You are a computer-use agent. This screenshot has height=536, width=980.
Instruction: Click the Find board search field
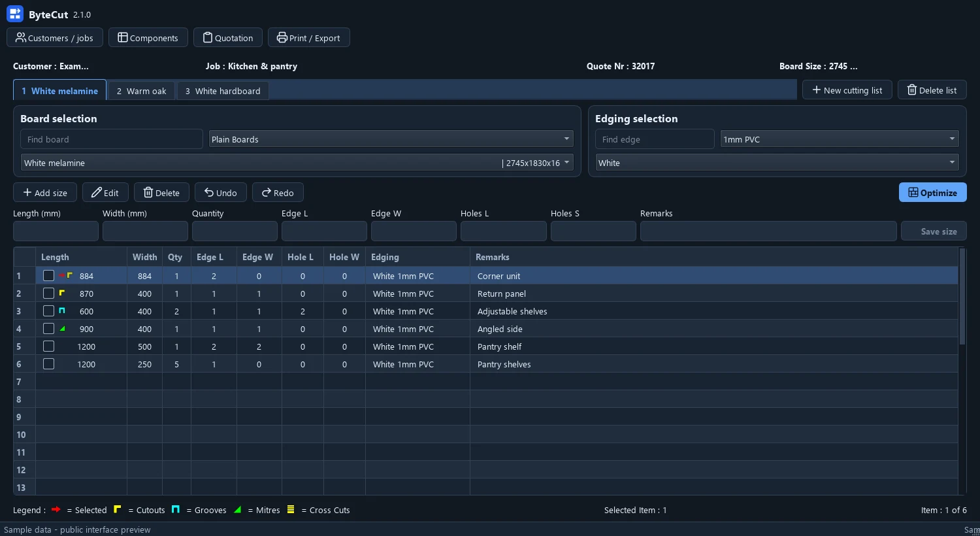(112, 139)
